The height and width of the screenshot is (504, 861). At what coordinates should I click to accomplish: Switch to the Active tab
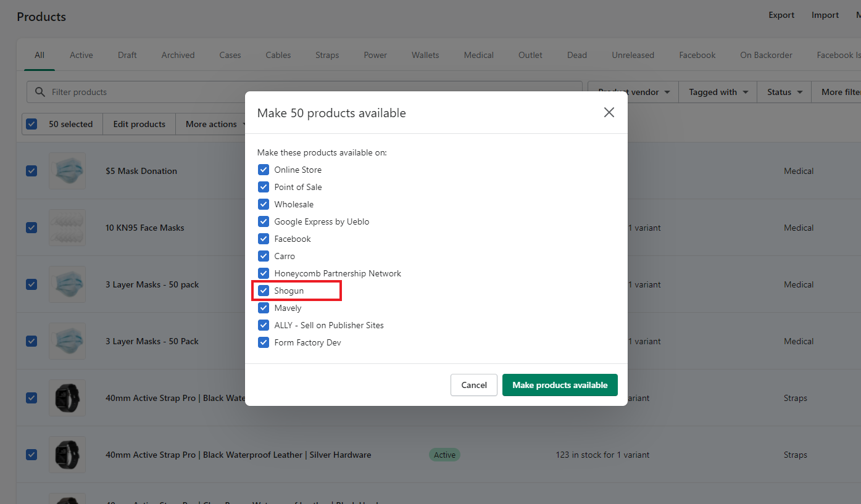[81, 55]
